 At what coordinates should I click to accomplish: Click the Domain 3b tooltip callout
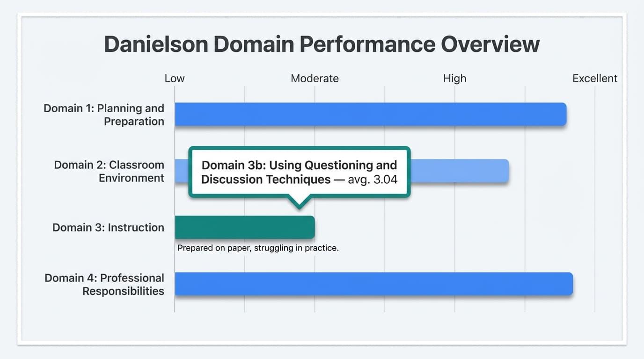coord(300,172)
